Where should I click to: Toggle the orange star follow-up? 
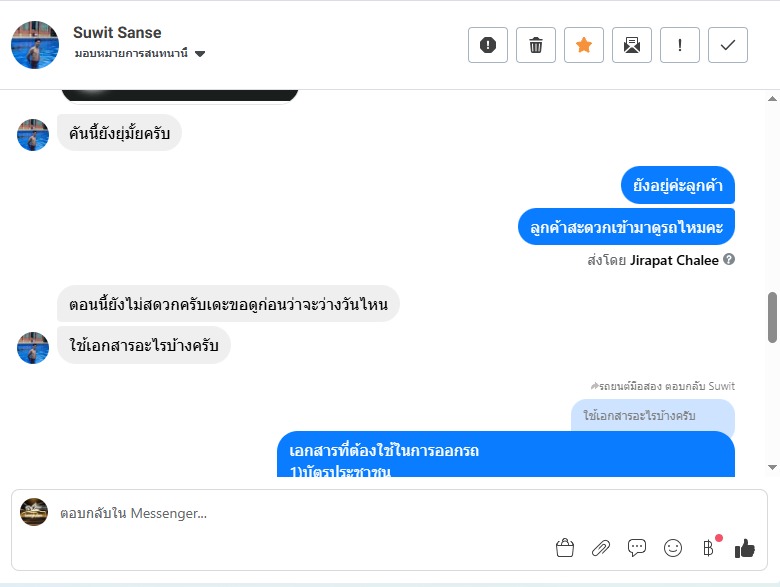[584, 45]
